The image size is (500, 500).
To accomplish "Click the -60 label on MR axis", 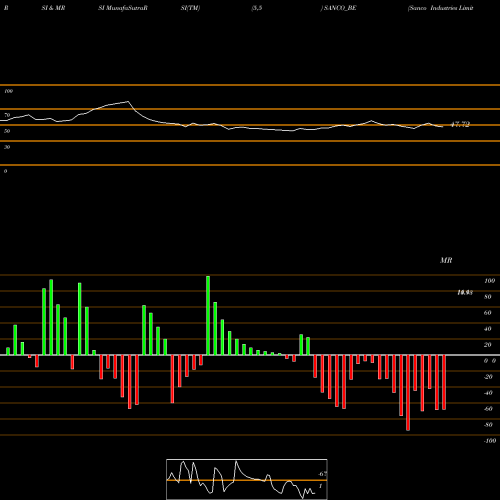I will (x=488, y=409).
